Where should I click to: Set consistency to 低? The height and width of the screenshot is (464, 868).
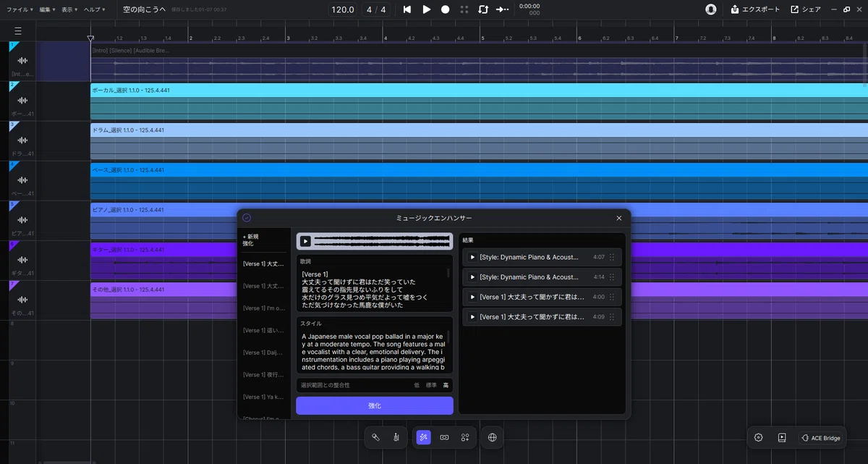tap(417, 385)
